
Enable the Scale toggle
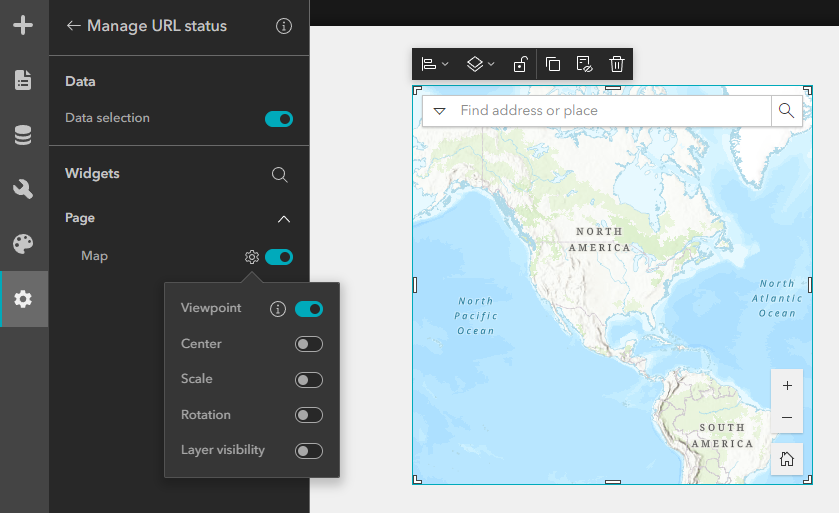pos(309,380)
